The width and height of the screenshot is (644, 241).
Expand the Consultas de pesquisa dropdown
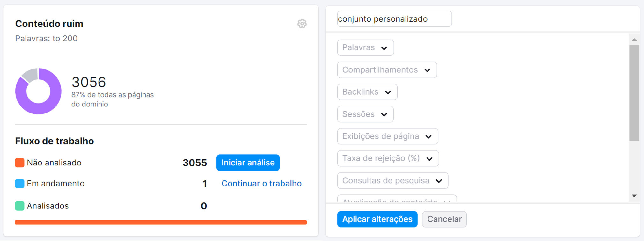click(392, 180)
